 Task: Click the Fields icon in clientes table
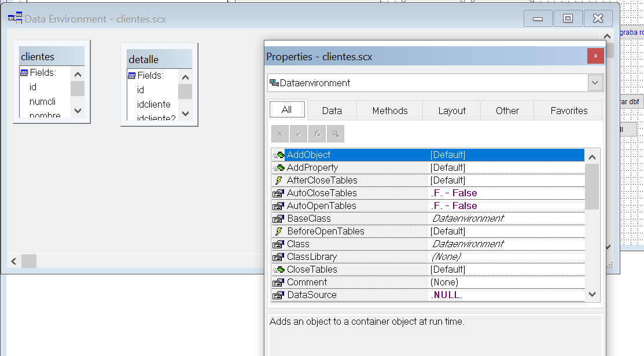pyautogui.click(x=24, y=73)
